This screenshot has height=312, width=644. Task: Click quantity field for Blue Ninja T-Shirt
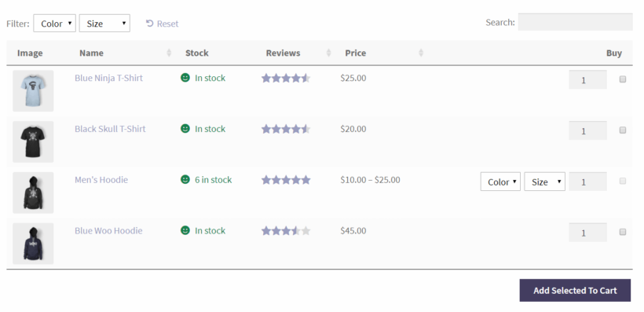pos(587,79)
